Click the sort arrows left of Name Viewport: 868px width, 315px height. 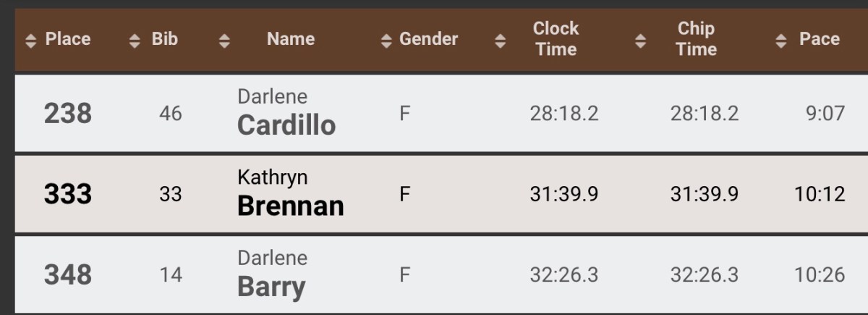coord(224,41)
